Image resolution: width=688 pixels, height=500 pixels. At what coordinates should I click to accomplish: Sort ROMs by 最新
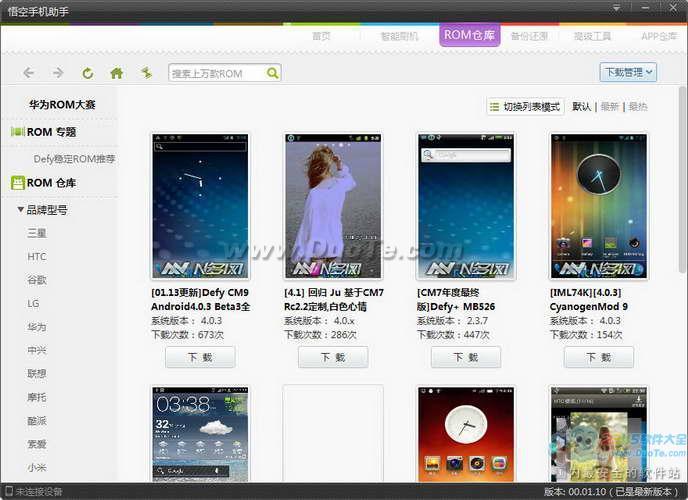(x=609, y=107)
